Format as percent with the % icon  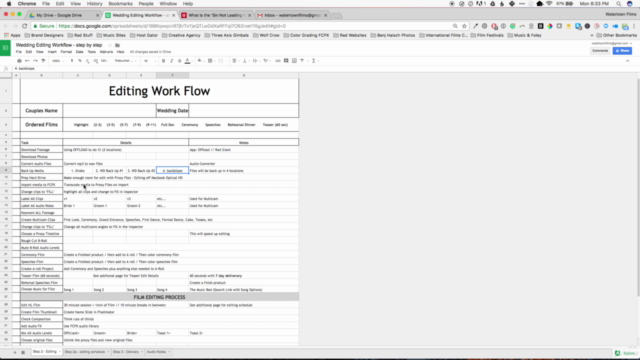(x=80, y=61)
